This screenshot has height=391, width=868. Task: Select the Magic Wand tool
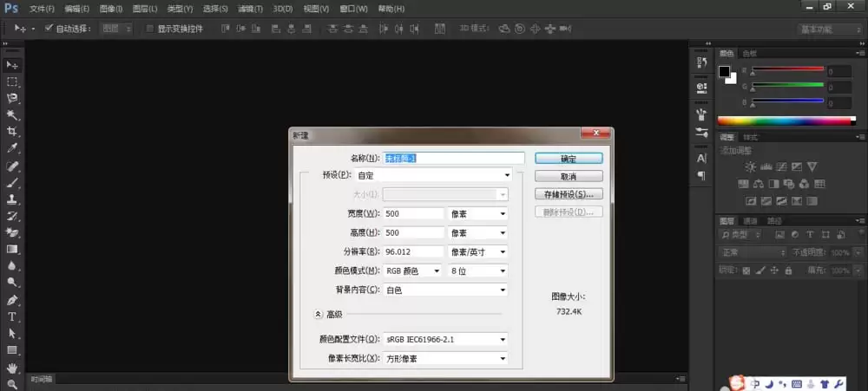tap(12, 115)
